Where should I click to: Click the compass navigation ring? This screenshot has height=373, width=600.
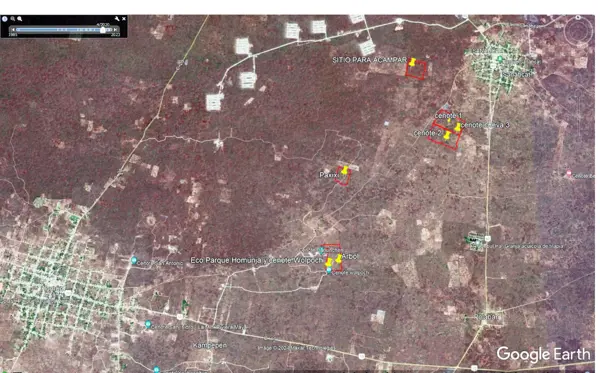tap(578, 31)
